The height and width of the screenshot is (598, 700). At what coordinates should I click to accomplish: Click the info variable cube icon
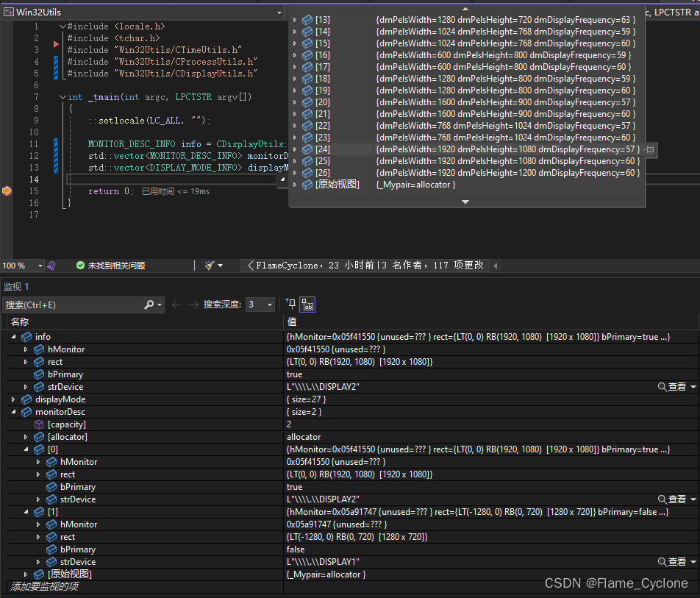(26, 337)
